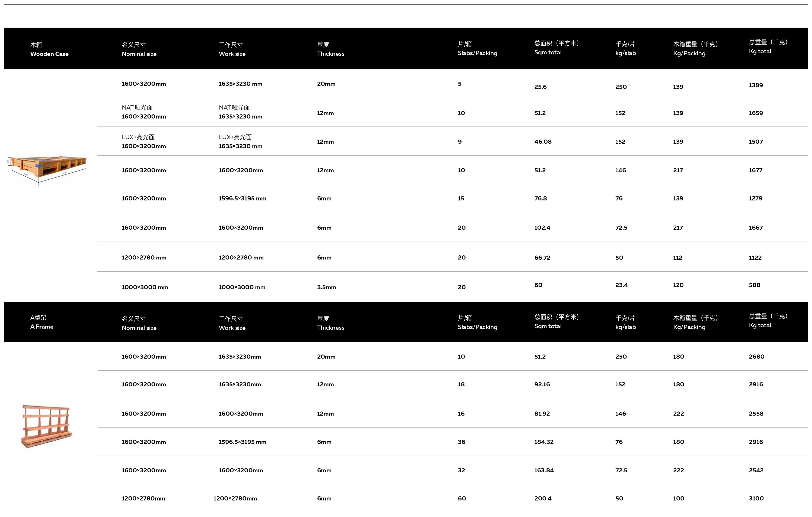Click the 25.6 Sqm total value
The image size is (812, 517).
[541, 87]
